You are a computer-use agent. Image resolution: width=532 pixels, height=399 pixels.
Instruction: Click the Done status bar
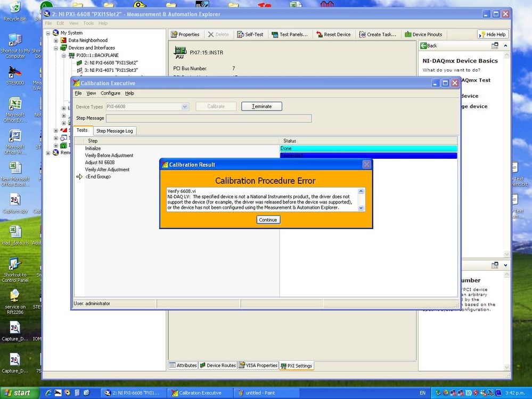point(369,148)
